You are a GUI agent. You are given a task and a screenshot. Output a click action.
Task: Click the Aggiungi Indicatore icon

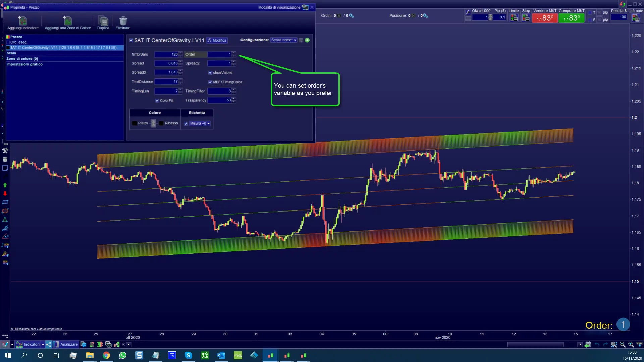[22, 21]
